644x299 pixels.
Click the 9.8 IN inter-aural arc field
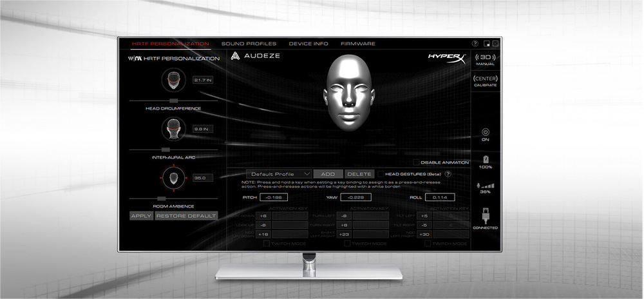pos(203,129)
